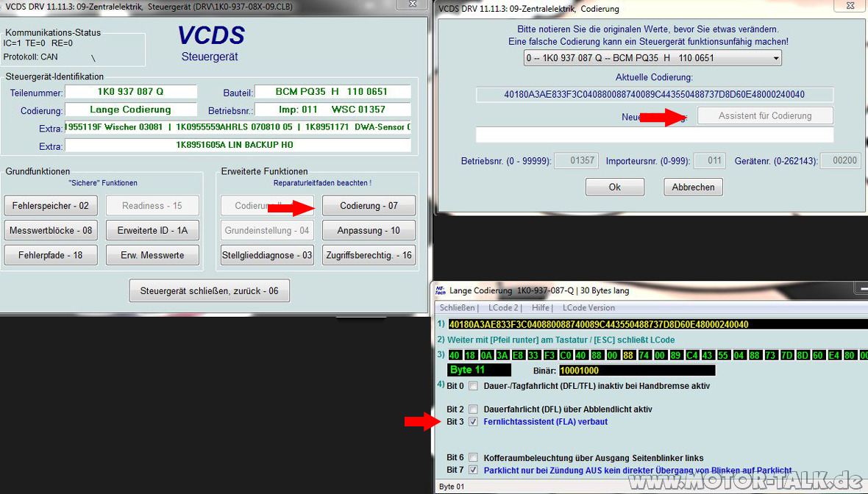Start Stellglieddiagnose - 03
868x494 pixels.
point(267,255)
